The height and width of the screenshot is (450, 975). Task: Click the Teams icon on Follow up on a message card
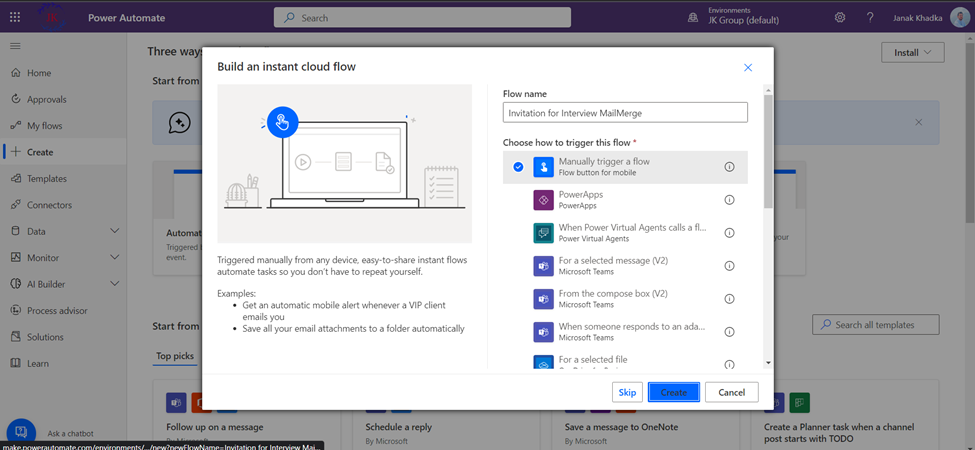click(176, 403)
